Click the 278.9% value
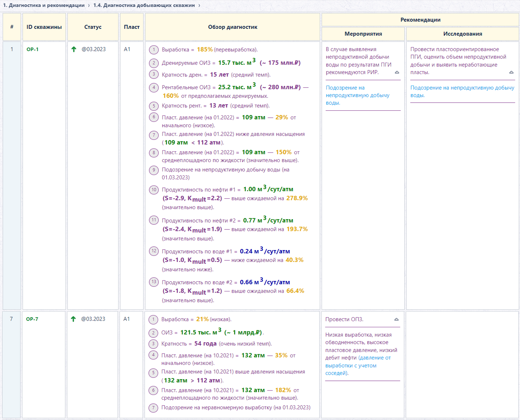Screen dimensions: 520x420 297,198
